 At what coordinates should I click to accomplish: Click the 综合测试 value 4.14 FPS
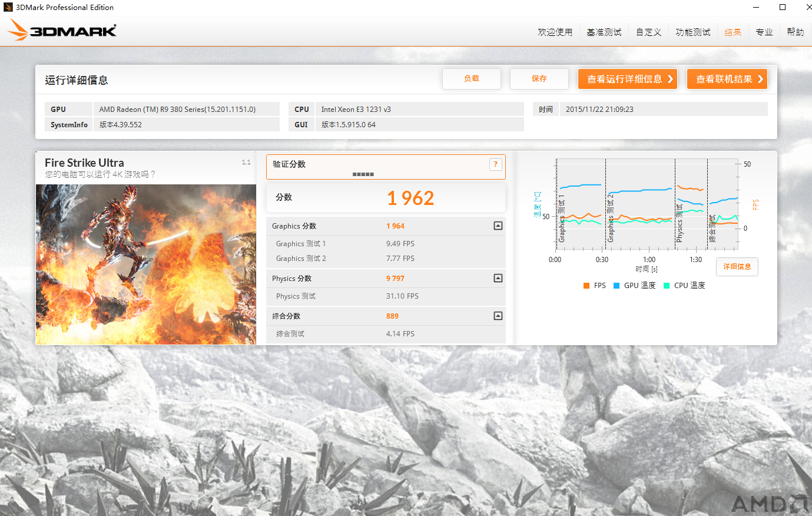click(x=400, y=334)
